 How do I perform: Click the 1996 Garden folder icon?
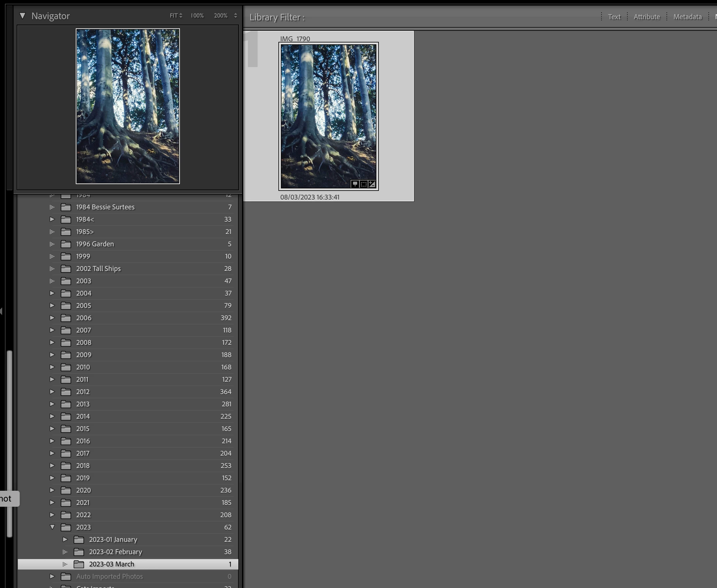point(66,244)
